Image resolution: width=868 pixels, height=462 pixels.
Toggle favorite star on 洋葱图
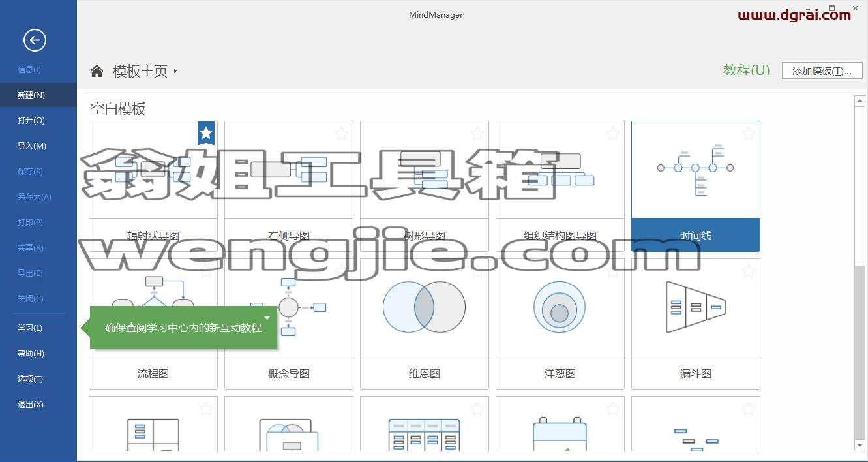tap(613, 271)
